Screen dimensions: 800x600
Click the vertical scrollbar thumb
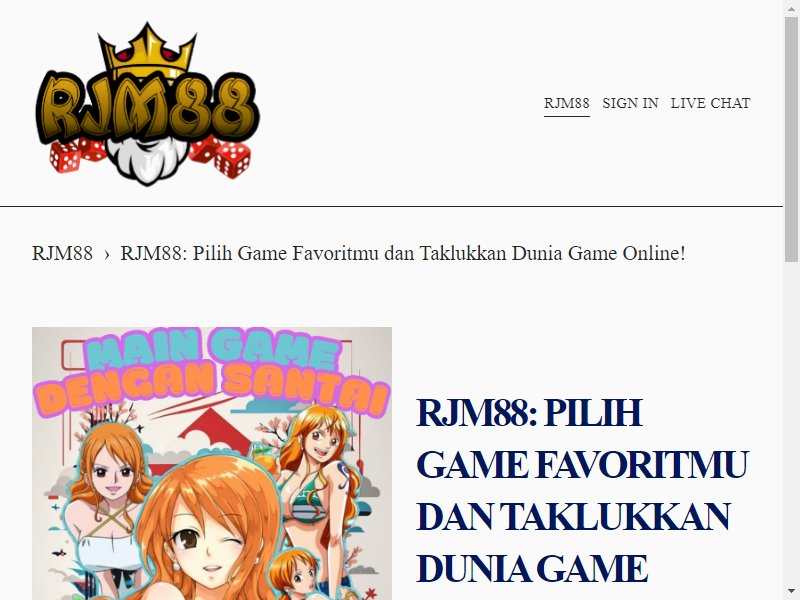791,139
